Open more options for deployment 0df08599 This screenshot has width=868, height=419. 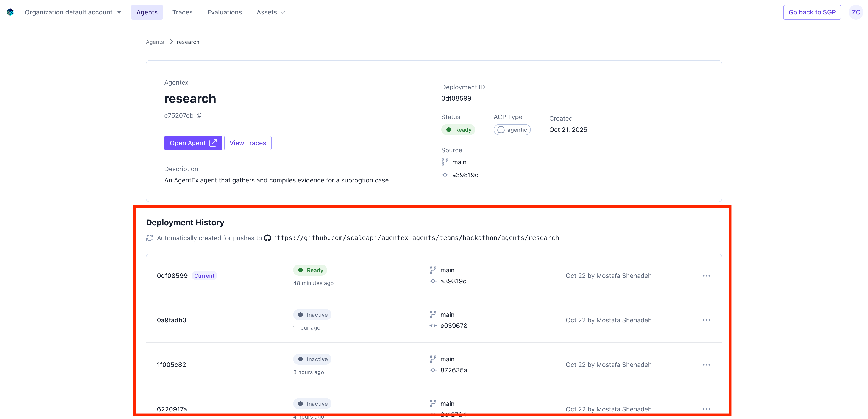tap(706, 276)
